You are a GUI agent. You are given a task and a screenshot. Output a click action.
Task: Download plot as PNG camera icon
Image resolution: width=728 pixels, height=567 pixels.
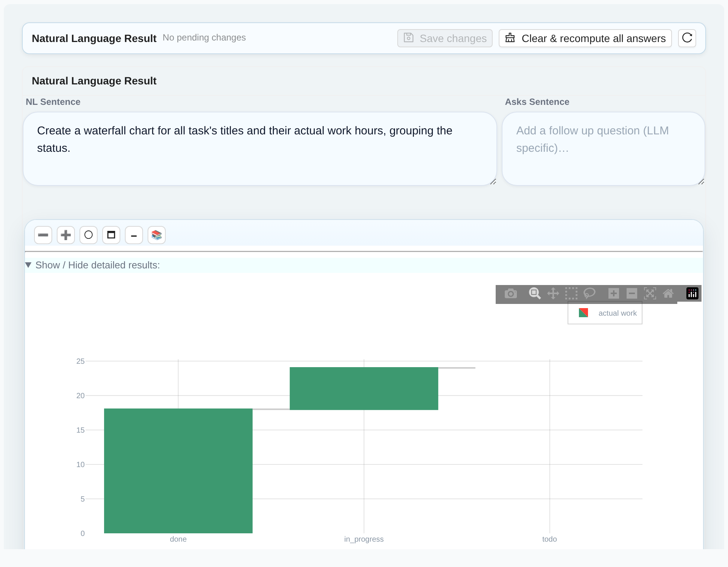point(510,294)
